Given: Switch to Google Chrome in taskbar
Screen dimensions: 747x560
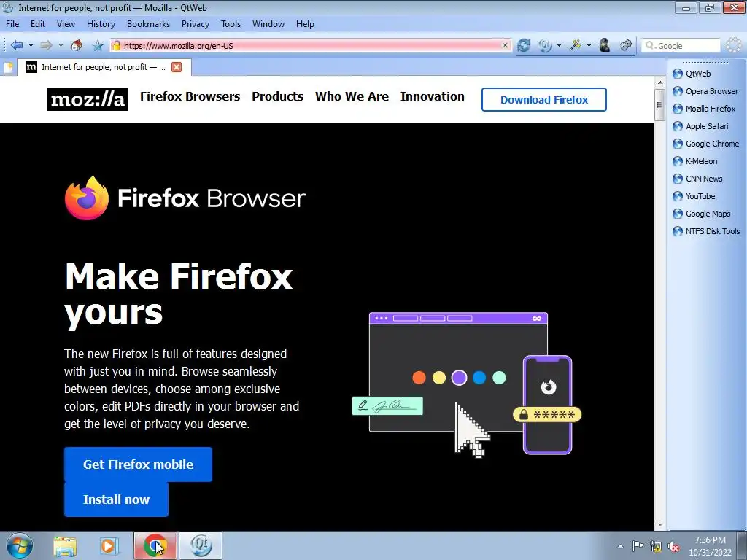Looking at the screenshot, I should coord(155,545).
